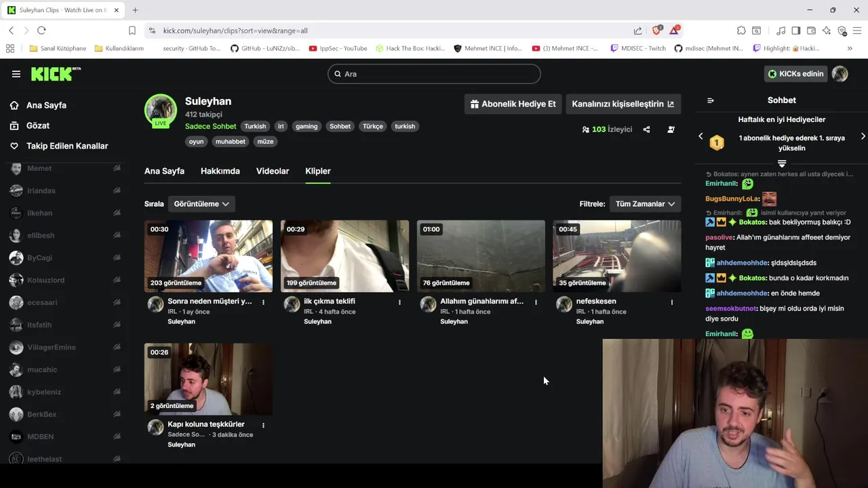Image resolution: width=868 pixels, height=488 pixels.
Task: Click the search box labeled Ara
Action: 434,74
